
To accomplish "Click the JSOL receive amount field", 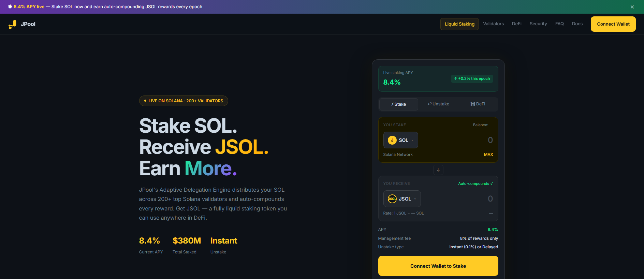I will pyautogui.click(x=459, y=199).
